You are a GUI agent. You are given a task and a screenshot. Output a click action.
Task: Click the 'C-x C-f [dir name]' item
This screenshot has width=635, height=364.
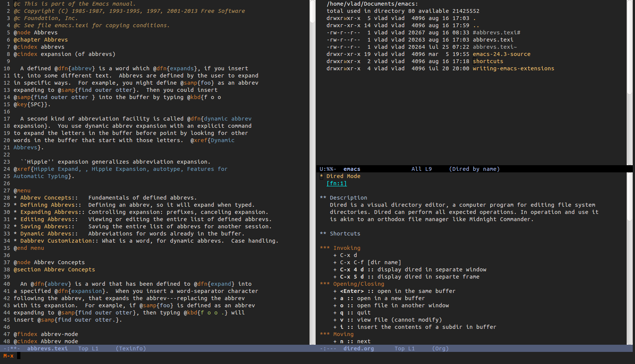coord(367,262)
